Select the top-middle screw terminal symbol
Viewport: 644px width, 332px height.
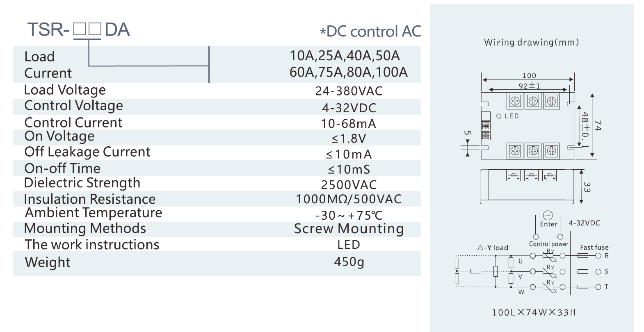533,101
